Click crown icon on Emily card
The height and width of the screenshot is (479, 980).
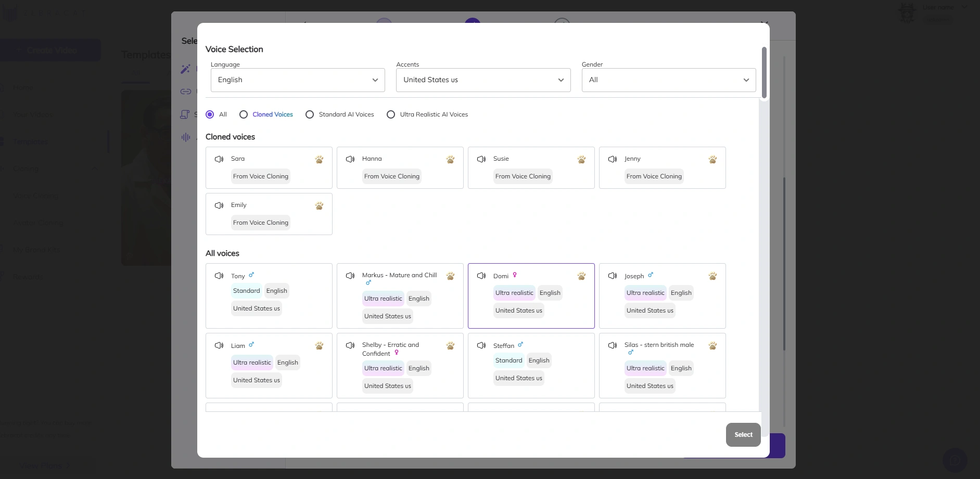click(x=319, y=206)
